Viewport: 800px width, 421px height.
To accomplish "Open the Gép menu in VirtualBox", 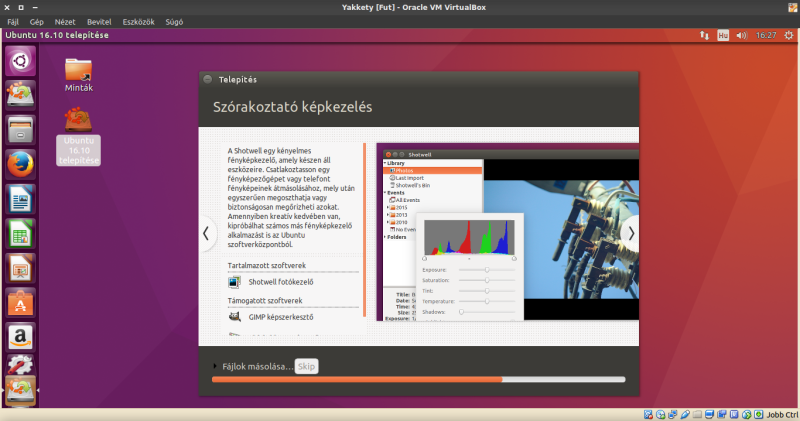I will click(37, 20).
